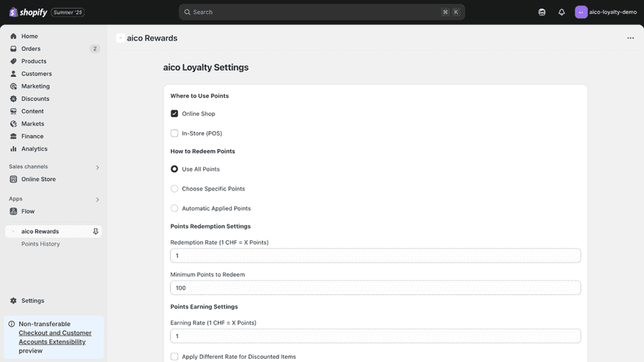644x362 pixels.
Task: Click the Points Earning Settings heading
Action: (204, 307)
